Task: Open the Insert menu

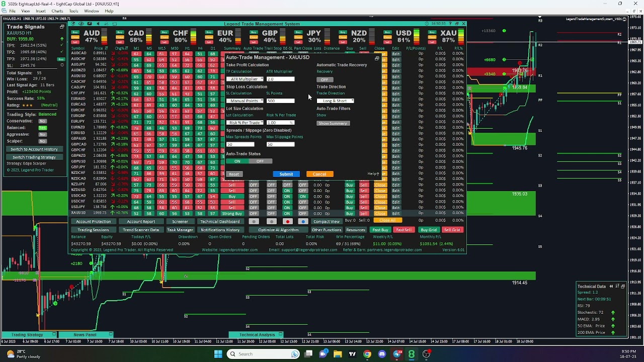Action: tap(41, 11)
